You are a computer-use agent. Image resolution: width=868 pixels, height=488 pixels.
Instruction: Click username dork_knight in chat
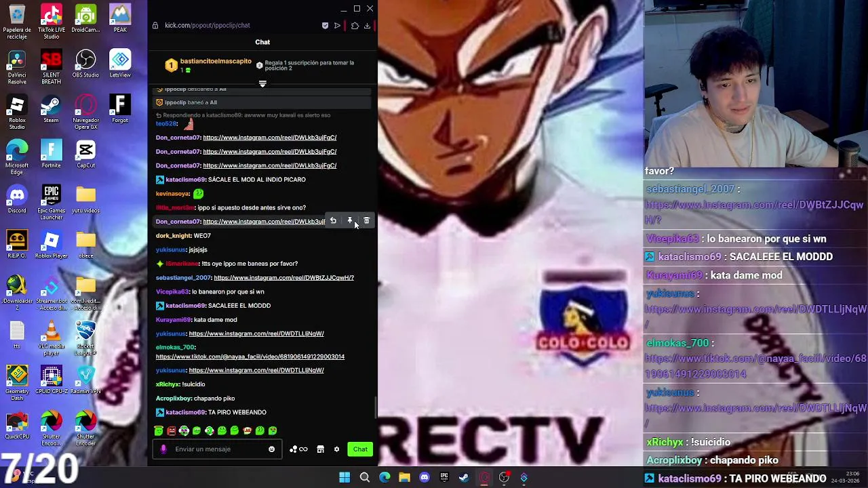click(x=174, y=236)
